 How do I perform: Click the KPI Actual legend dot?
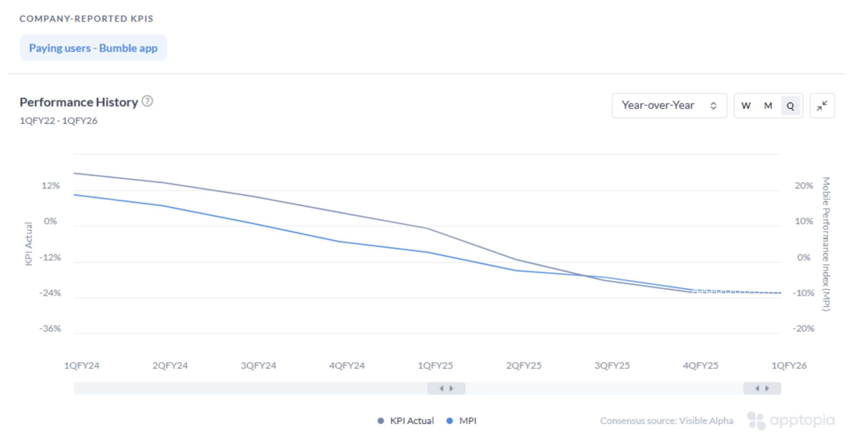pos(380,421)
